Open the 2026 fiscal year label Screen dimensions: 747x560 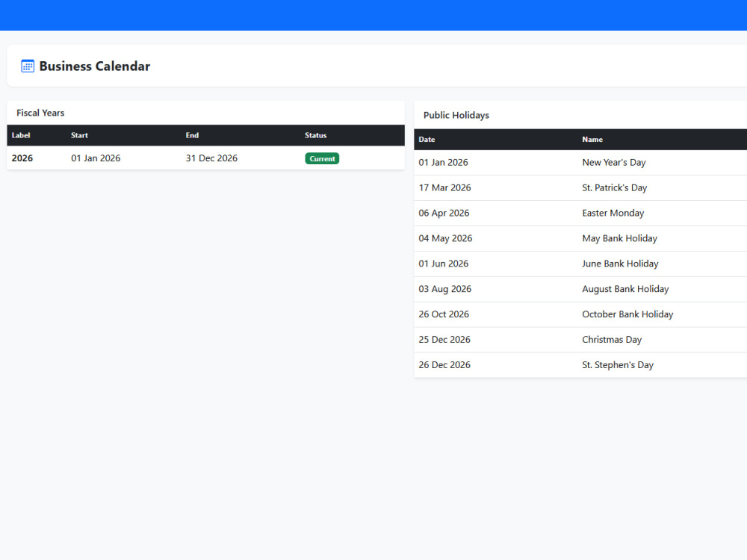(22, 158)
